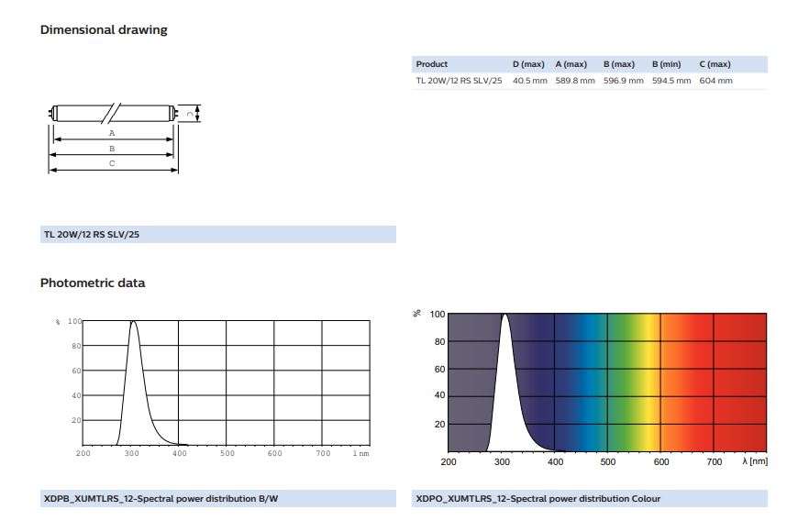Select the D (max) column header

[528, 64]
